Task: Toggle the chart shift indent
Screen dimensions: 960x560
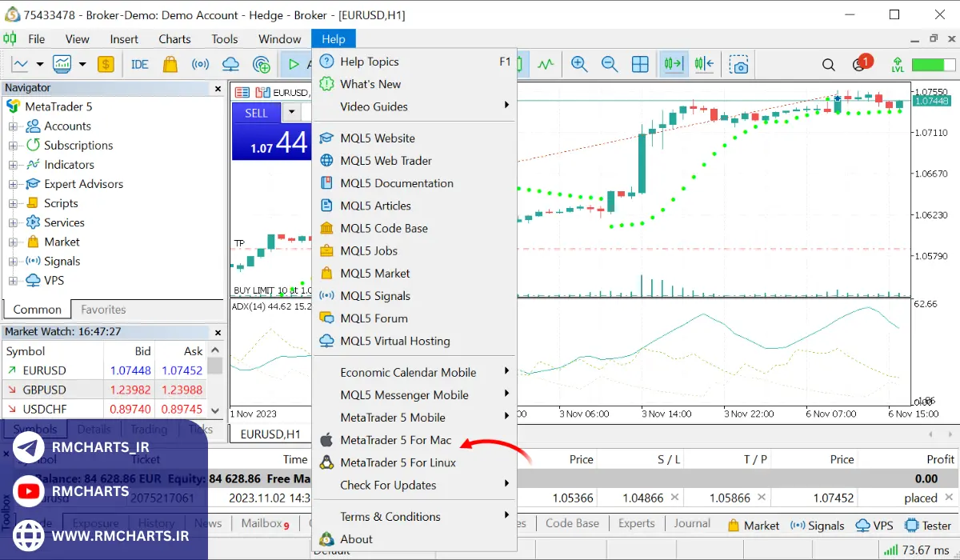Action: pyautogui.click(x=703, y=65)
